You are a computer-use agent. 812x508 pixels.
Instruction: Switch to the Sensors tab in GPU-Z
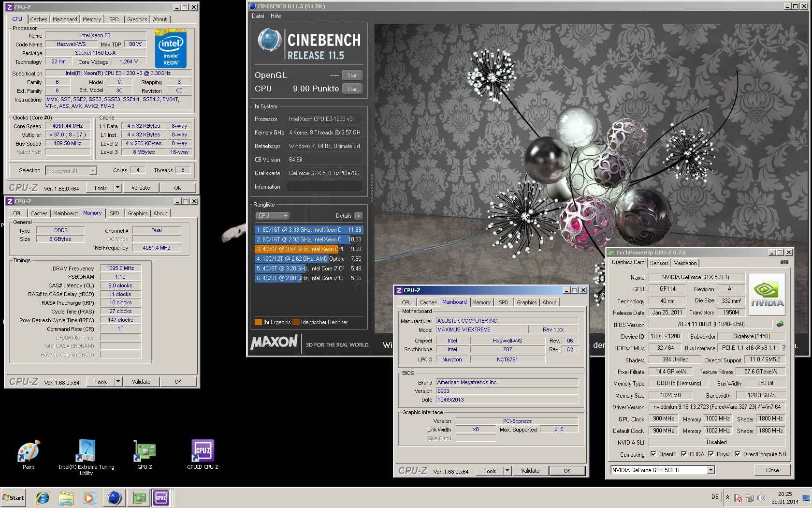pyautogui.click(x=659, y=263)
